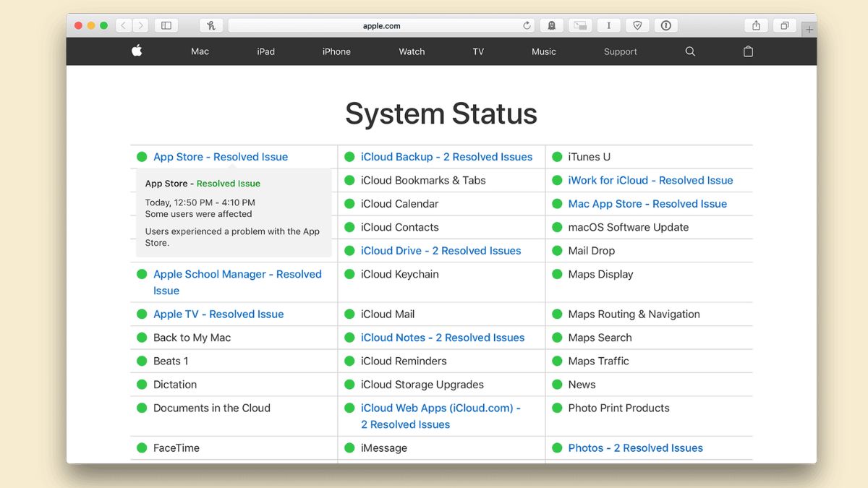This screenshot has height=488, width=868.
Task: Reload the apple.com page
Action: (x=527, y=25)
